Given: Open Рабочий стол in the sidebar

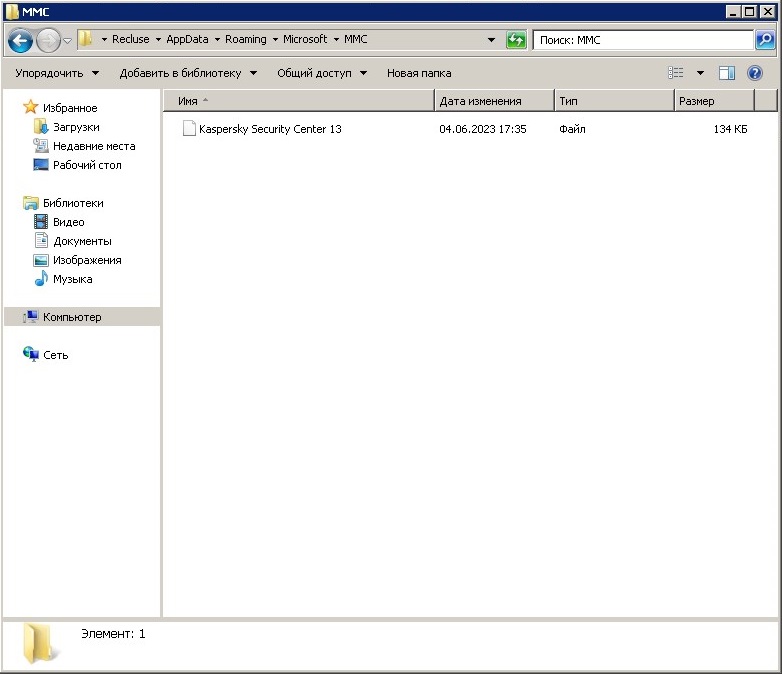Looking at the screenshot, I should [x=87, y=165].
